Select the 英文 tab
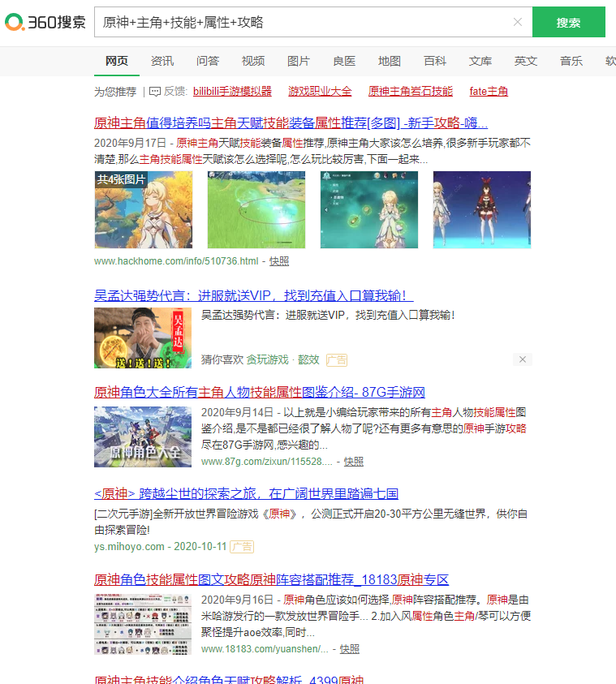This screenshot has height=684, width=616. pyautogui.click(x=525, y=61)
